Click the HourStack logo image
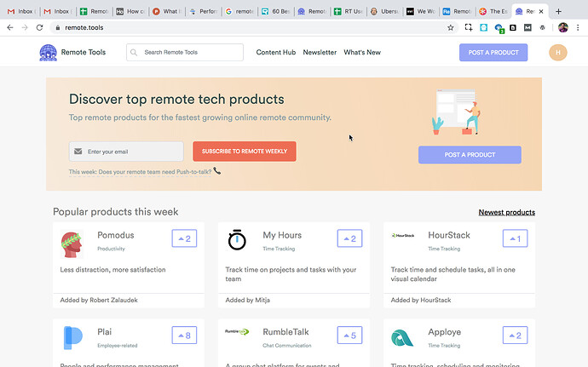This screenshot has width=588, height=367. [403, 235]
